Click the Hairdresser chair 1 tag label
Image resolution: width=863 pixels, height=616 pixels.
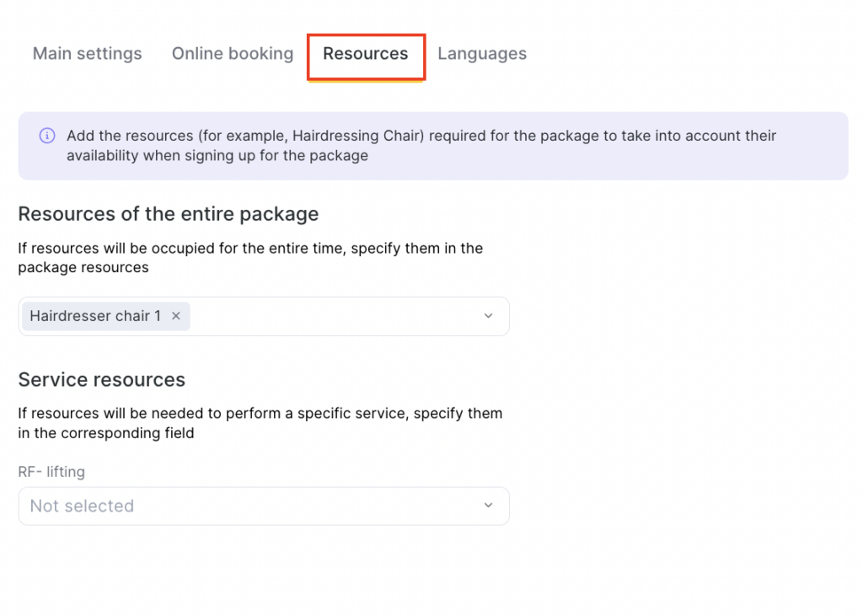tap(94, 316)
